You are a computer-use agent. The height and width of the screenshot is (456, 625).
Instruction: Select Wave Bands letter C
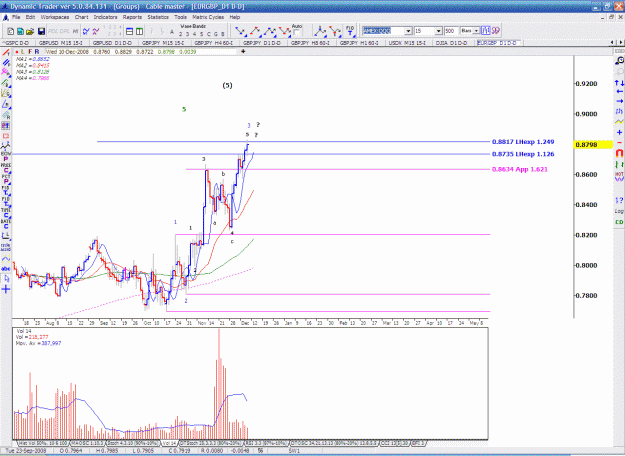[x=208, y=34]
